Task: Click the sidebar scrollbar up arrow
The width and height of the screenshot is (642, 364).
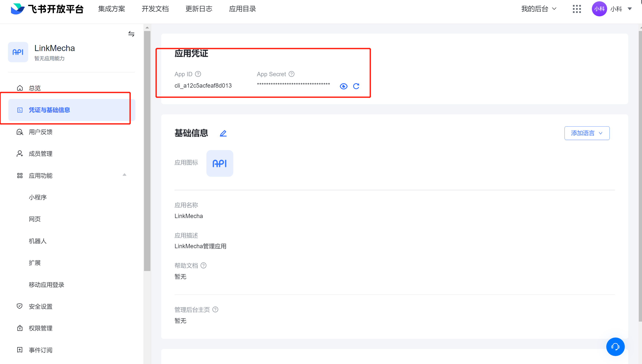Action: pos(147,28)
